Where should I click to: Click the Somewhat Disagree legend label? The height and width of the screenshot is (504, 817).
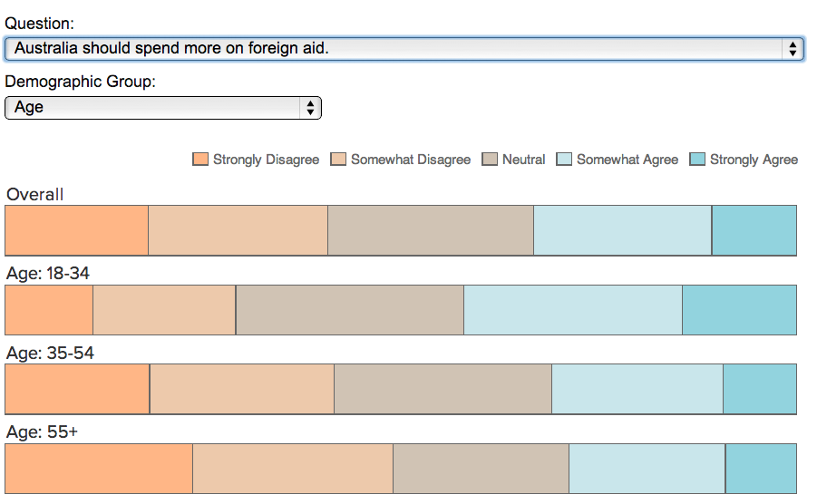pos(411,160)
